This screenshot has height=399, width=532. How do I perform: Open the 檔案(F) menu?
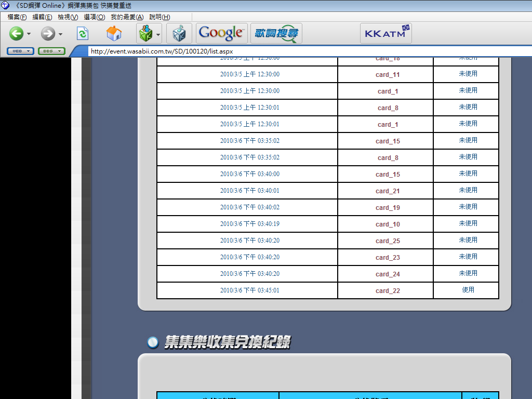tap(17, 17)
